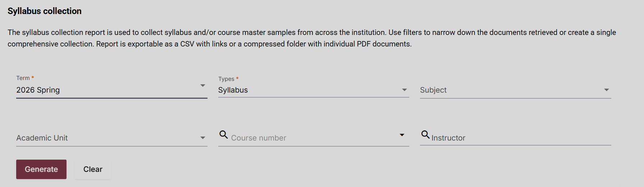Click the selected type value Syllabus

point(233,90)
